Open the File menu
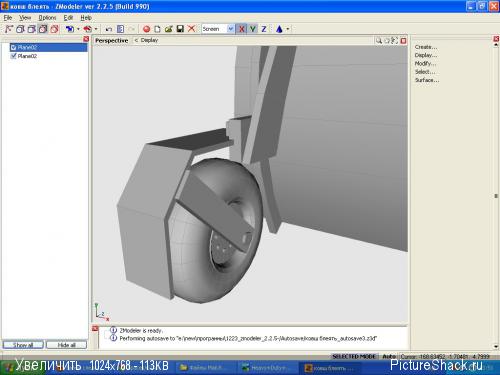Image resolution: width=500 pixels, height=375 pixels. point(8,18)
